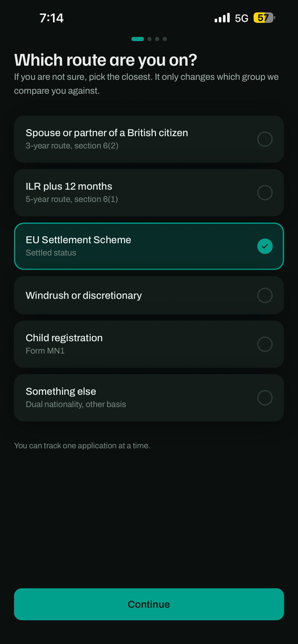Screen dimensions: 298x644
Task: Tap the 'EU Settlement Scheme' option title
Action: tap(78, 240)
